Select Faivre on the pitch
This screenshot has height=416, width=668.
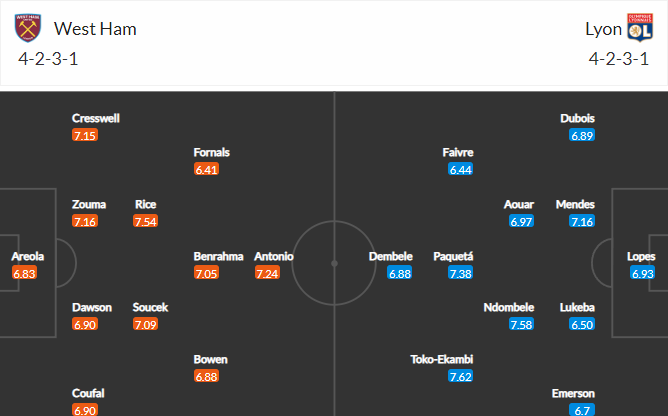pos(458,152)
